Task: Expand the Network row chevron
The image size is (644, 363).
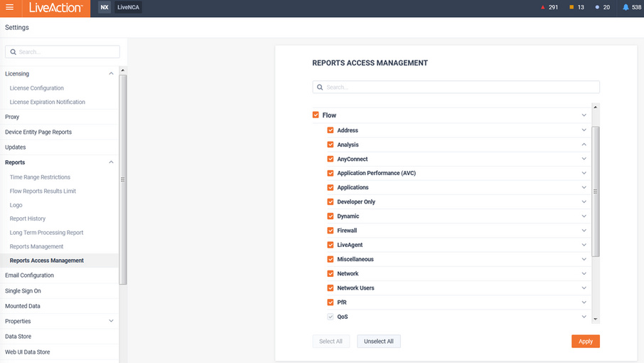Action: pos(584,273)
